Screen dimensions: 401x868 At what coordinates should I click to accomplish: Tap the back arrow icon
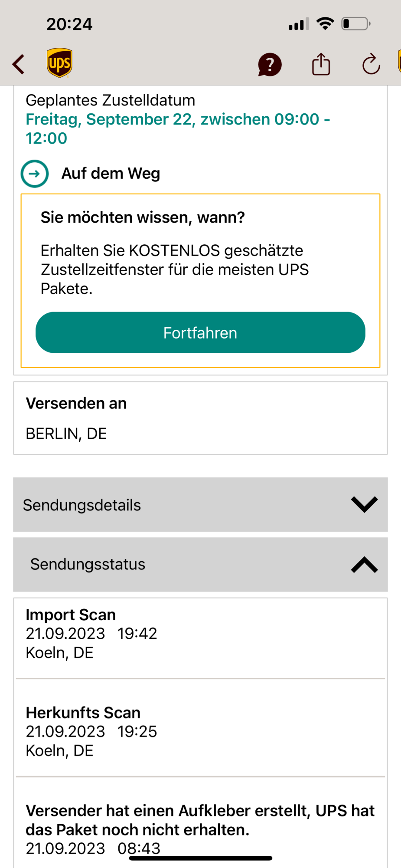pyautogui.click(x=19, y=64)
